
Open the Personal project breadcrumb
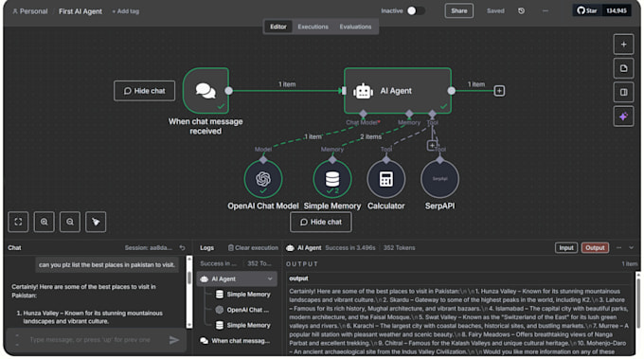30,11
